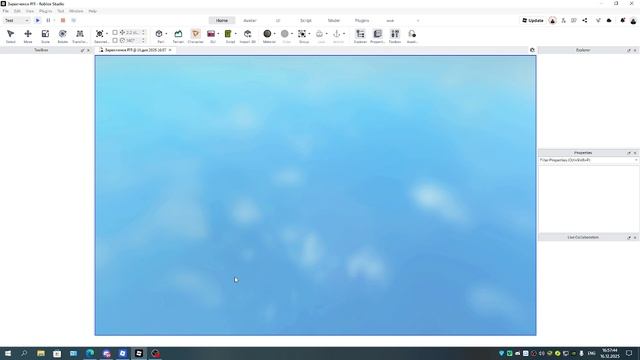
Task: Open the Window menu
Action: tap(76, 11)
